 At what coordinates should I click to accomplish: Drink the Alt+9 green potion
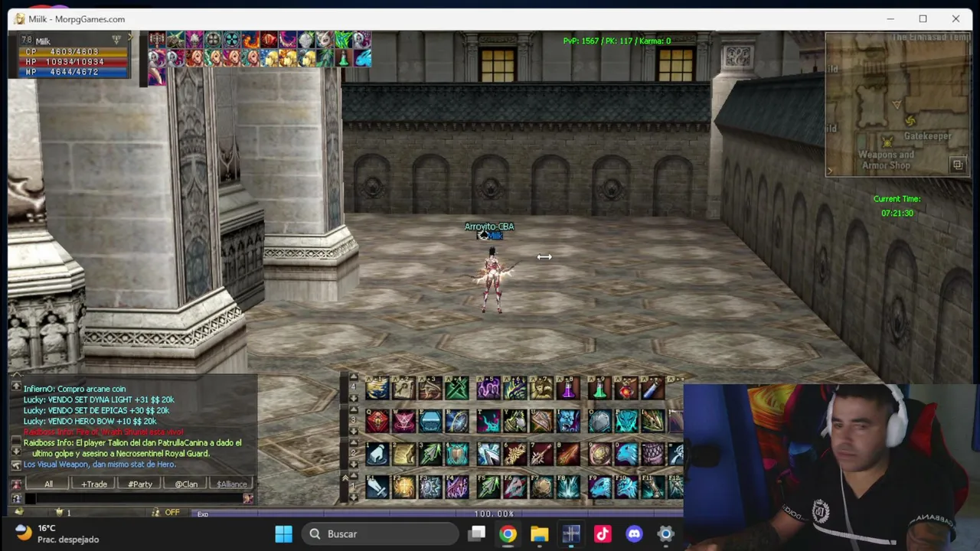click(599, 388)
